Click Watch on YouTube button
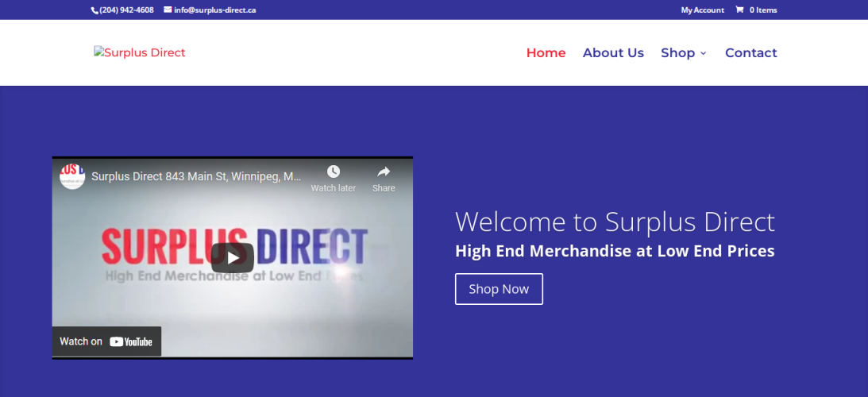Image resolution: width=868 pixels, height=397 pixels. (106, 341)
